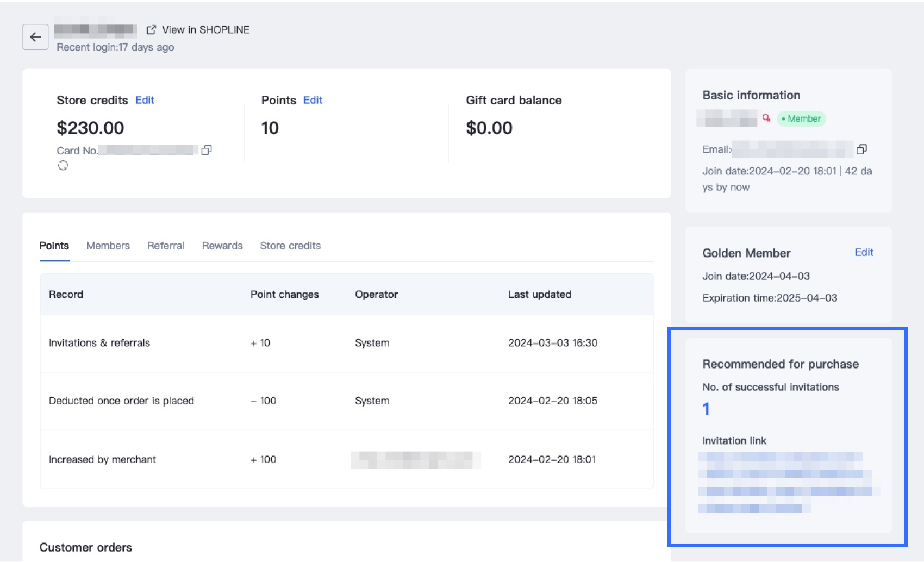Click the back arrow button
The image size is (924, 562).
pos(35,37)
